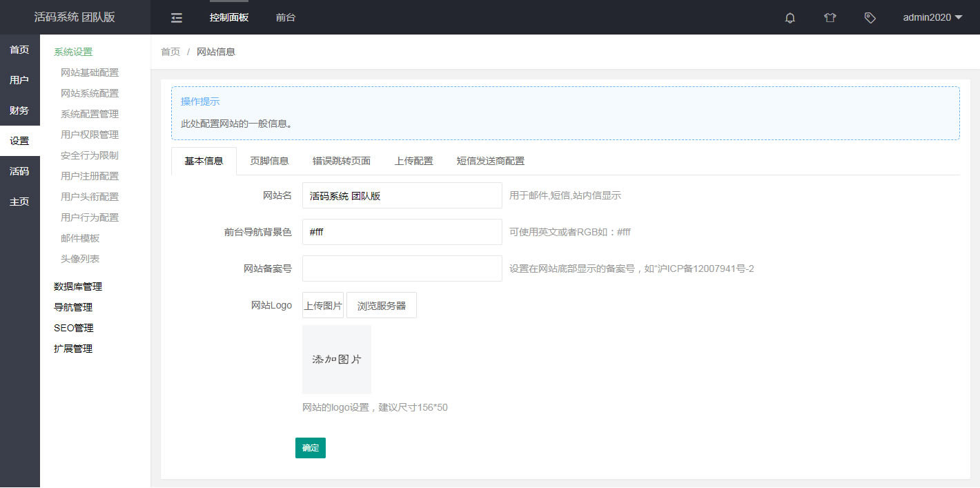The image size is (980, 488).
Task: Open the theme shirt icon
Action: 830,18
